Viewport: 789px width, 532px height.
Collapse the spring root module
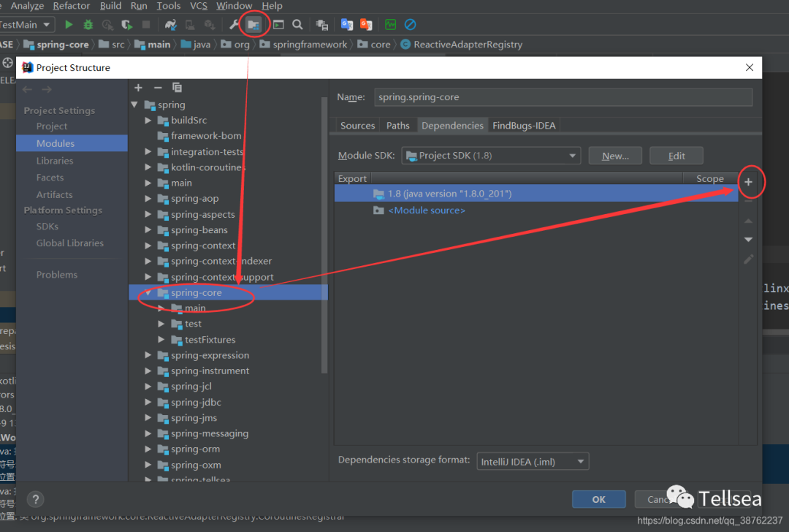pyautogui.click(x=134, y=104)
